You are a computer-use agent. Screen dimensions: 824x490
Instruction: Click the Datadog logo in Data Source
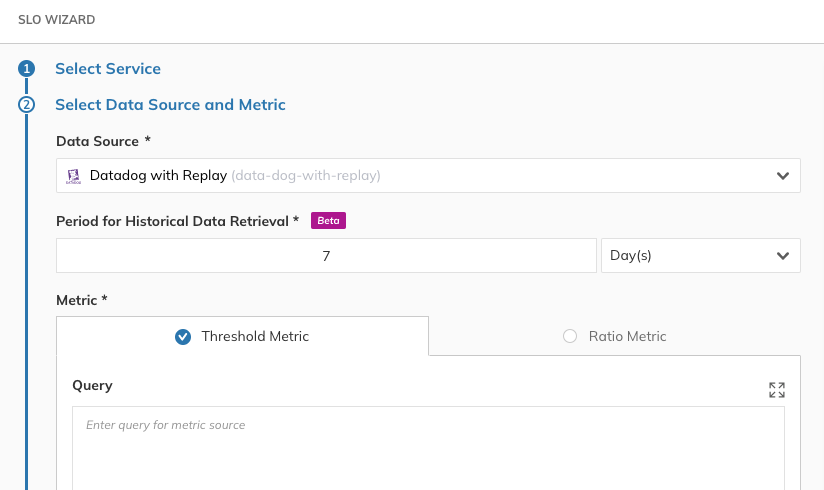(x=73, y=176)
